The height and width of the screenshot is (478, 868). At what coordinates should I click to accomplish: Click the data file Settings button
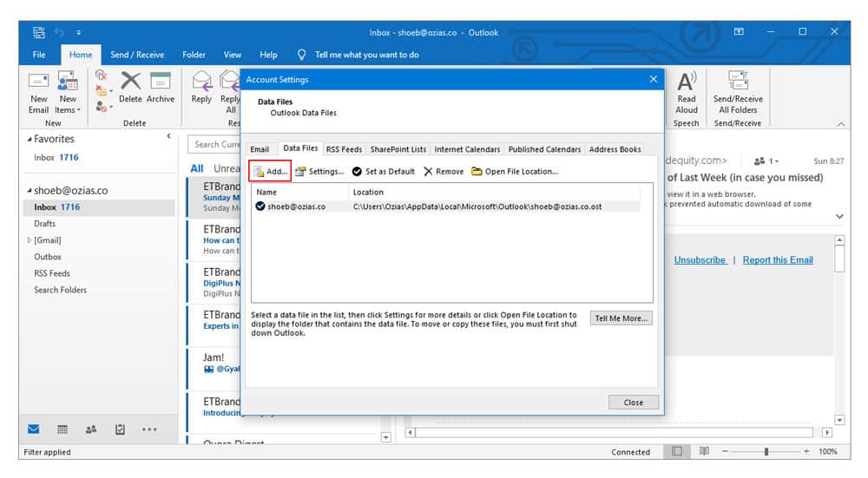click(x=319, y=172)
